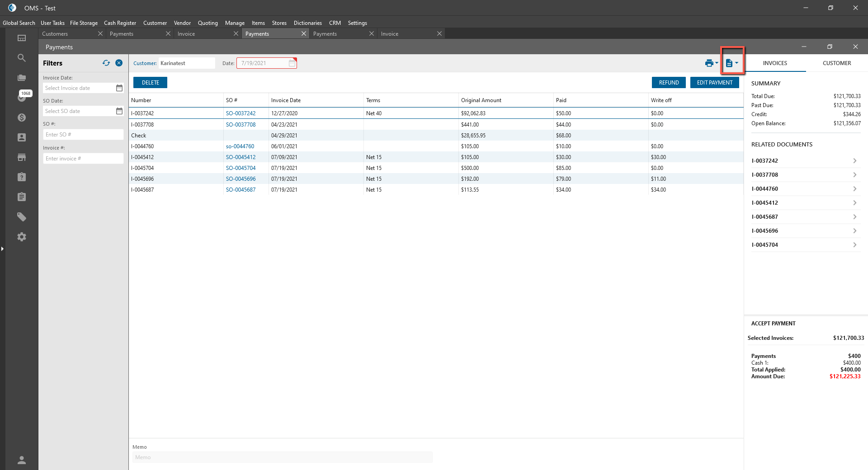Open the print options icon
The width and height of the screenshot is (868, 470).
[x=711, y=63]
